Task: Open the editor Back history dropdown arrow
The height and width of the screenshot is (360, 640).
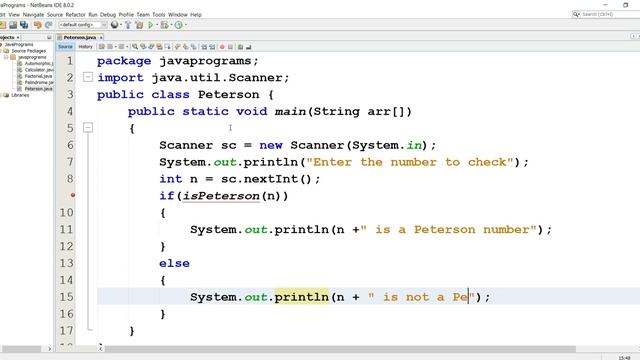Action: coord(116,47)
